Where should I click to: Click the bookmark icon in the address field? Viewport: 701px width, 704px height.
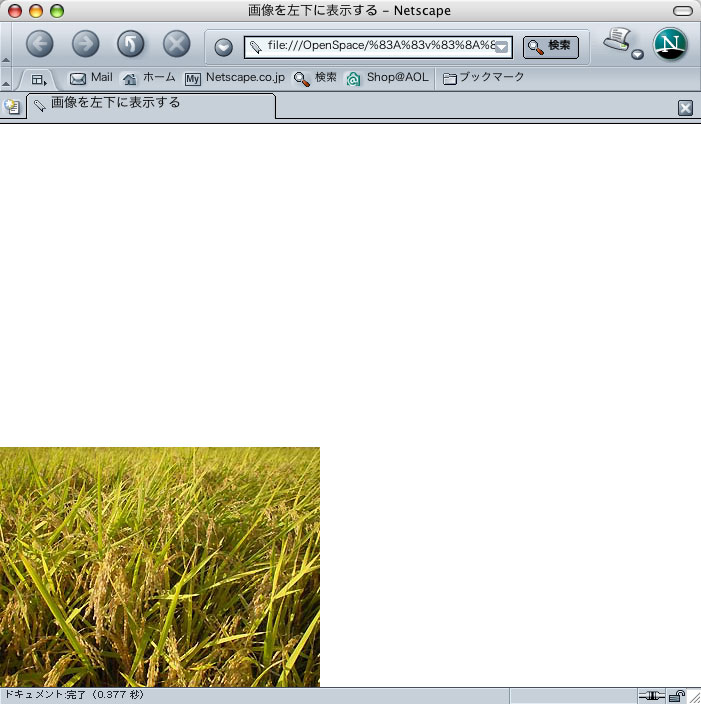(x=256, y=47)
